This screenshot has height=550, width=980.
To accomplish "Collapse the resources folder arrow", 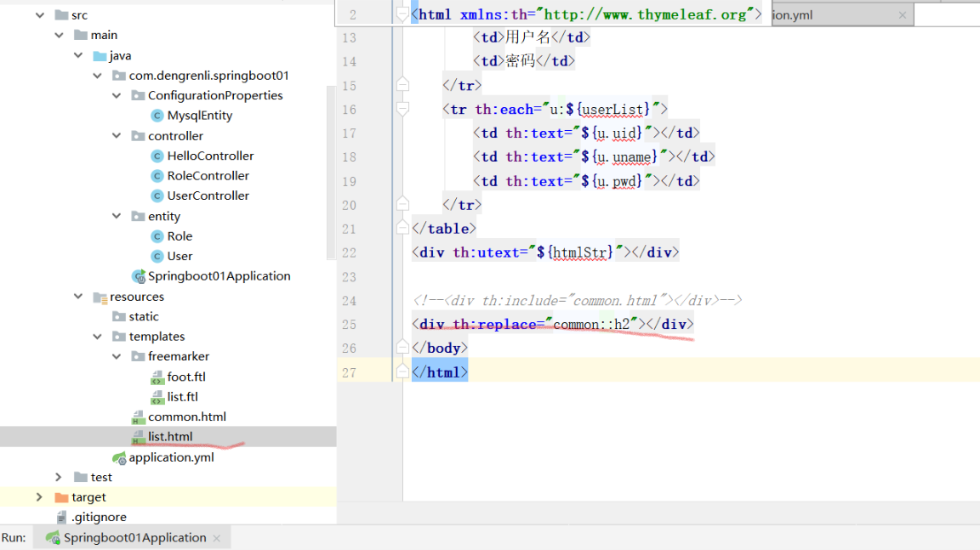I will (x=78, y=297).
